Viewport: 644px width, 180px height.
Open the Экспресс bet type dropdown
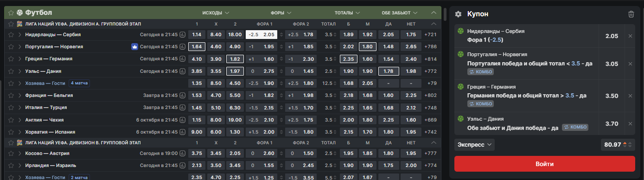pos(474,145)
